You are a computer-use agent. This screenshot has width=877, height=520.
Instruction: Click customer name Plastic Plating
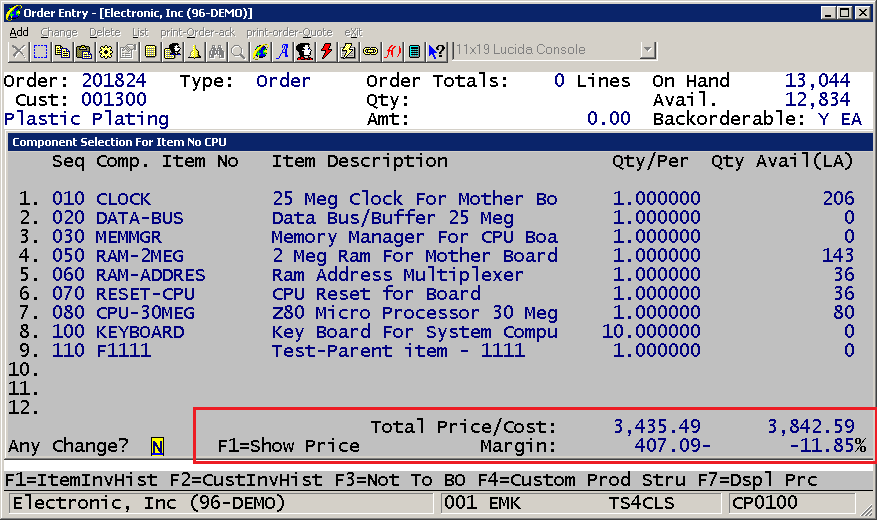(86, 119)
